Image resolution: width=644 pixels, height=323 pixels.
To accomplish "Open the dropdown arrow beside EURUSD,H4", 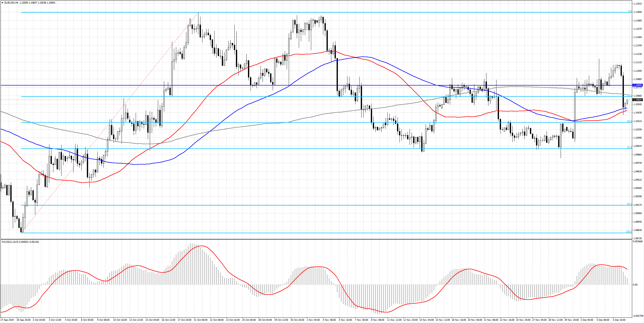I will point(2,3).
